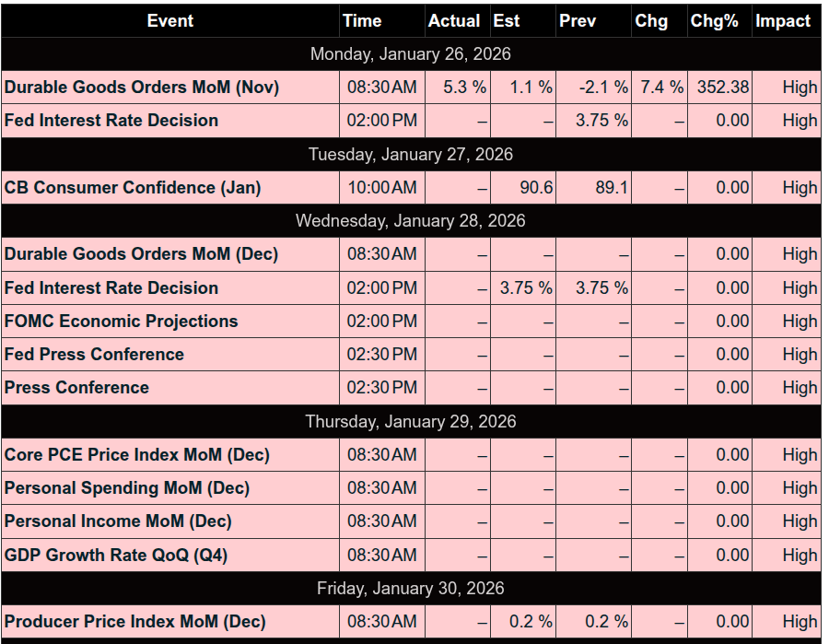Open Core PCE Price Index MoM (Dec)
The width and height of the screenshot is (829, 644).
pyautogui.click(x=137, y=455)
